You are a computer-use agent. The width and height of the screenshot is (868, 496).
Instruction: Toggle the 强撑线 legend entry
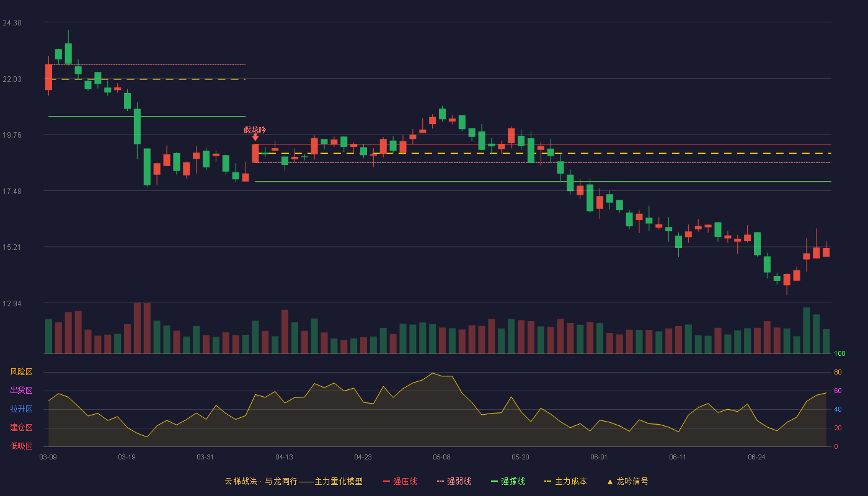508,481
